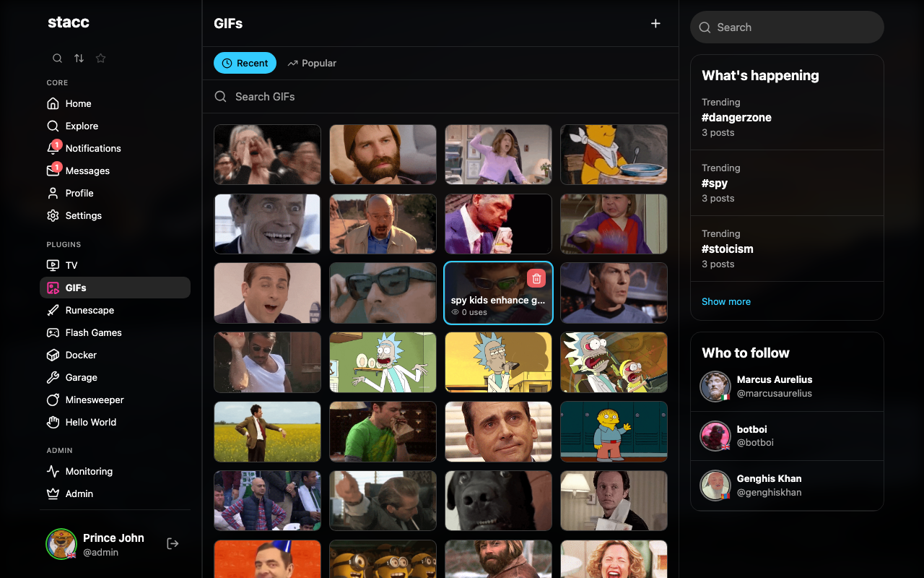Switch to the Popular GIFs tab
Viewport: 924px width, 578px height.
click(312, 63)
